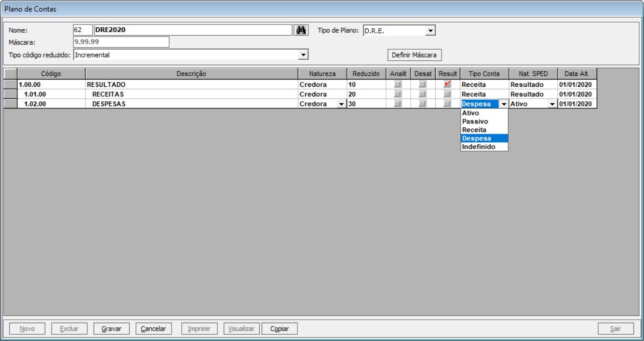Click the Cancelar button

(153, 329)
